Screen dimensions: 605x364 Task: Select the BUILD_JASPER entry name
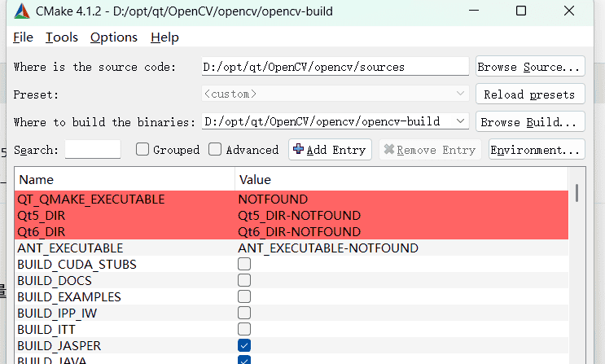click(x=59, y=345)
